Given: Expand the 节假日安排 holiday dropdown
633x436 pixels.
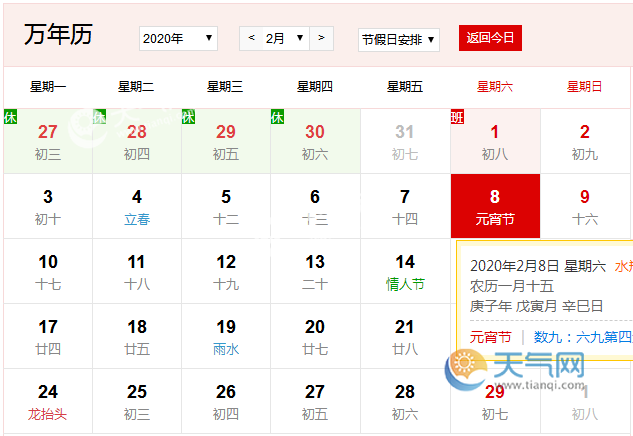Looking at the screenshot, I should click(399, 40).
